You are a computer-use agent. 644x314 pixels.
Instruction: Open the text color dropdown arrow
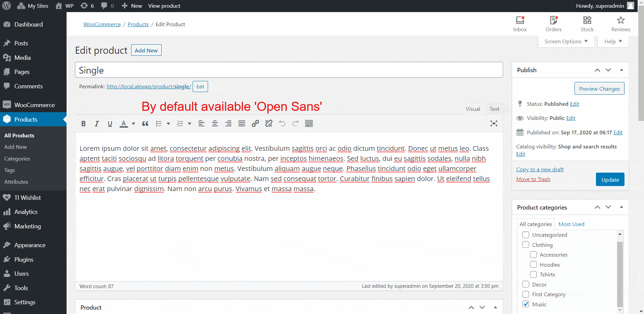tap(133, 124)
